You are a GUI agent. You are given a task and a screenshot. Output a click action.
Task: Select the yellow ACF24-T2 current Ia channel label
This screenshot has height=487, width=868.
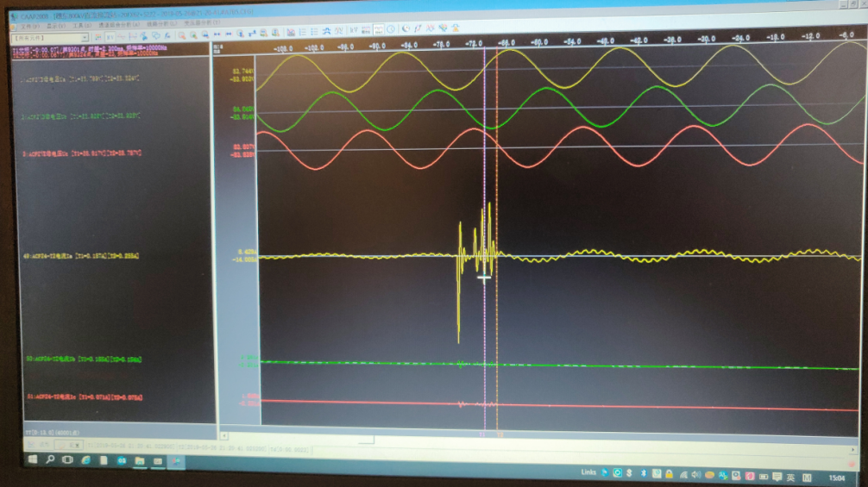82,256
